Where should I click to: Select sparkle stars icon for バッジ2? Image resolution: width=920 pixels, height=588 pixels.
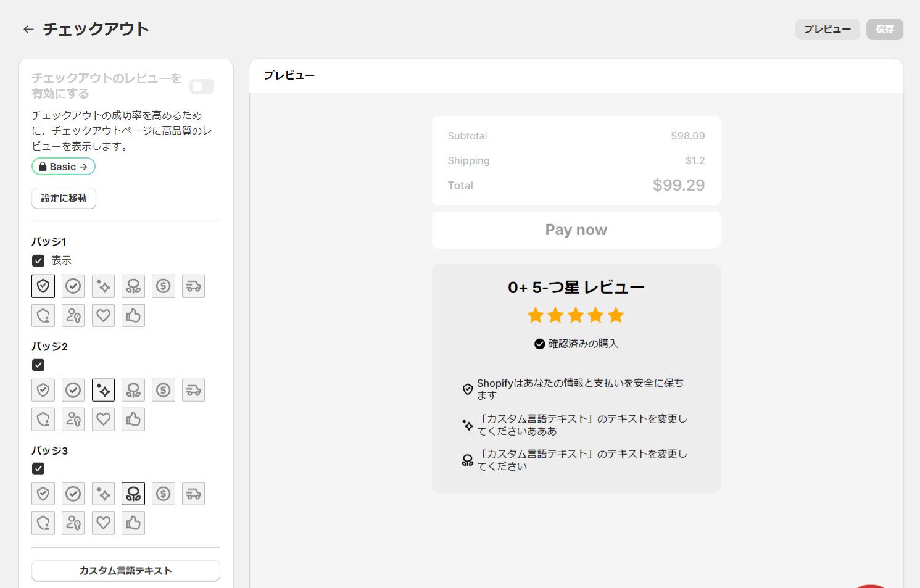pos(103,390)
